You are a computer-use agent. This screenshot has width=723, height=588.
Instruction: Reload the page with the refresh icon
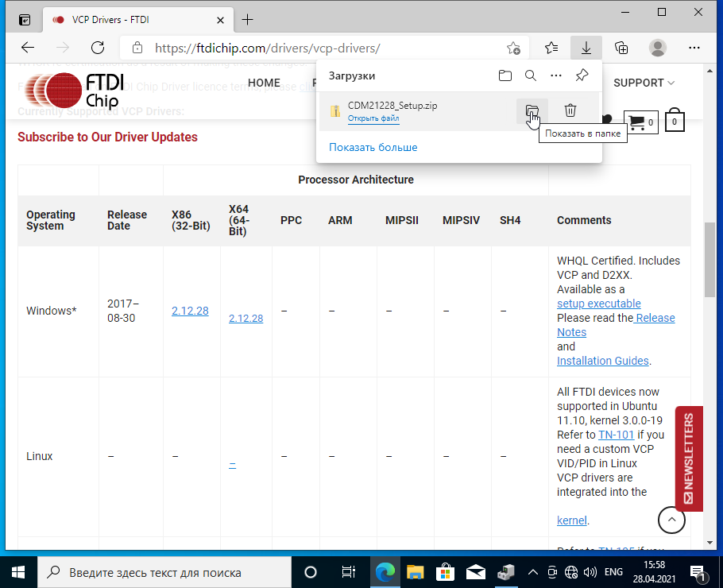[98, 48]
